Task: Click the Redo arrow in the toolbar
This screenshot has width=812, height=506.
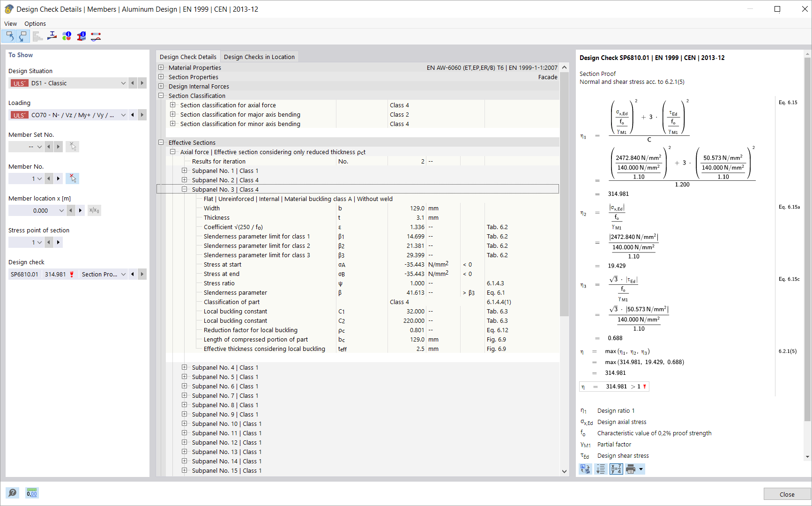Action: click(22, 36)
